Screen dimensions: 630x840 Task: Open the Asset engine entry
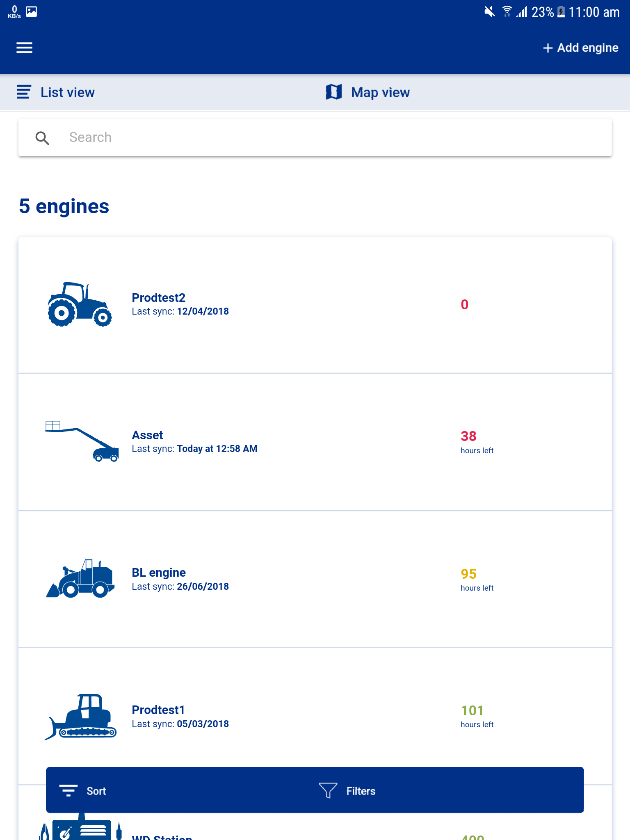pos(315,442)
